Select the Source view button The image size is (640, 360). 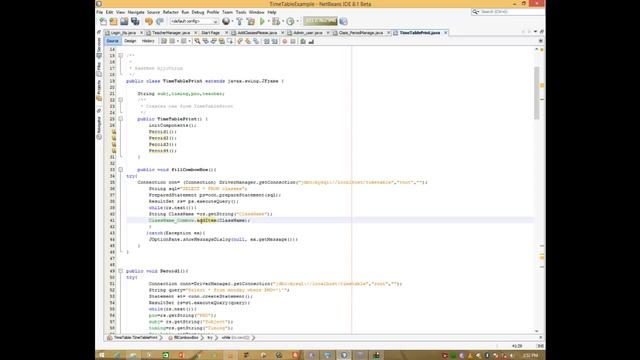click(x=112, y=41)
